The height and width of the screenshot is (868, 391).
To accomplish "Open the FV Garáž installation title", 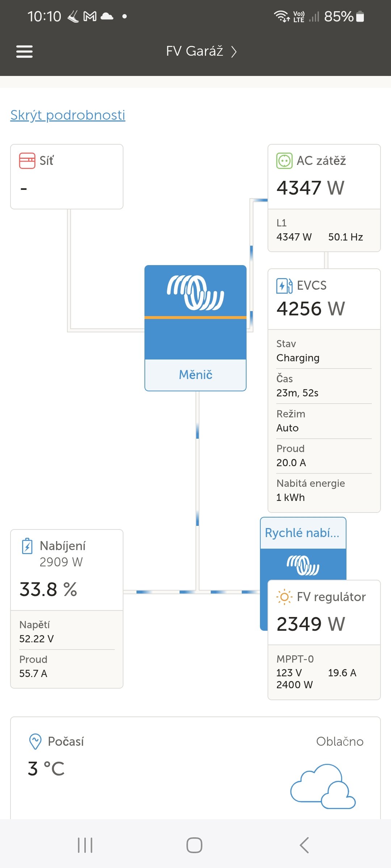I will coord(194,51).
